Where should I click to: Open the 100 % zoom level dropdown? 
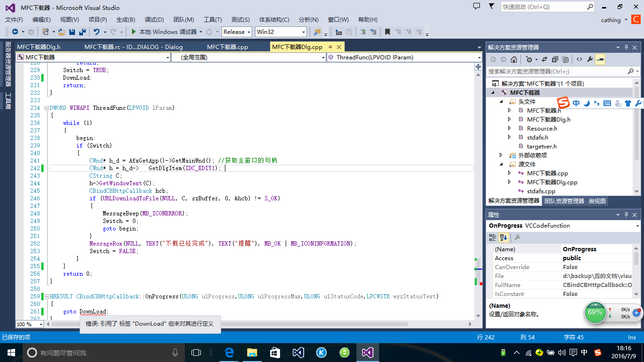coord(30,324)
